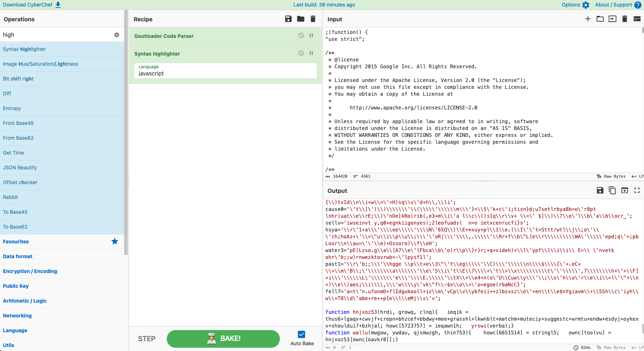Clear the operations search field

point(117,35)
